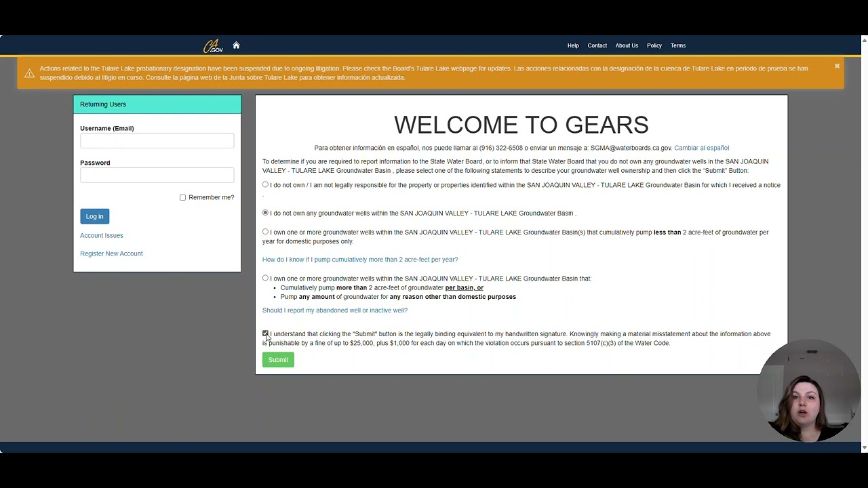Click the CA.gov logo
This screenshot has height=488, width=868.
[213, 46]
